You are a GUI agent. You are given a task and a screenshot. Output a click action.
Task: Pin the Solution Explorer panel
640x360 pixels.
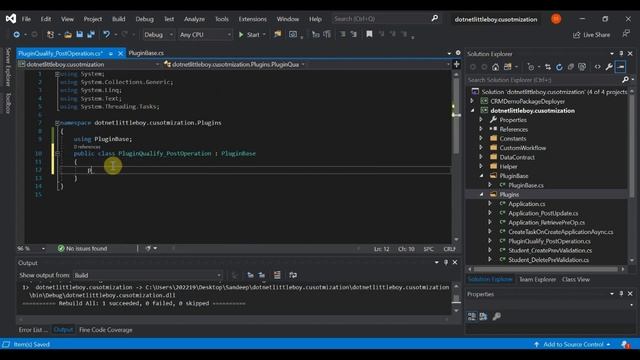click(x=621, y=53)
